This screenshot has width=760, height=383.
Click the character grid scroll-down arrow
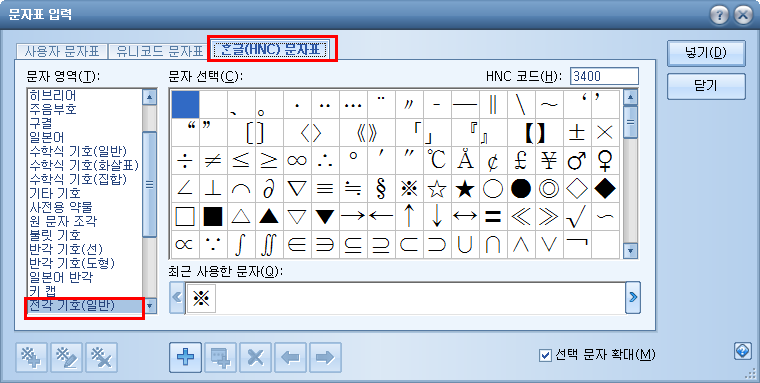tap(630, 250)
